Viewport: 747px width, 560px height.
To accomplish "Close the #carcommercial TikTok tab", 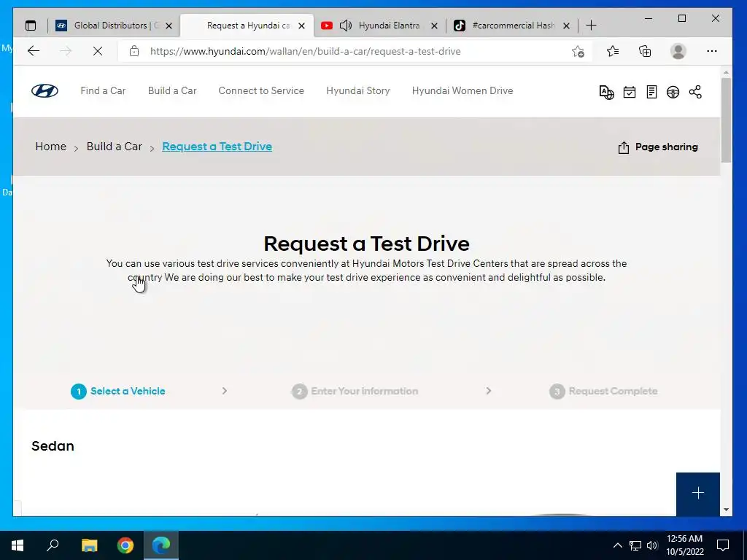I will click(566, 26).
